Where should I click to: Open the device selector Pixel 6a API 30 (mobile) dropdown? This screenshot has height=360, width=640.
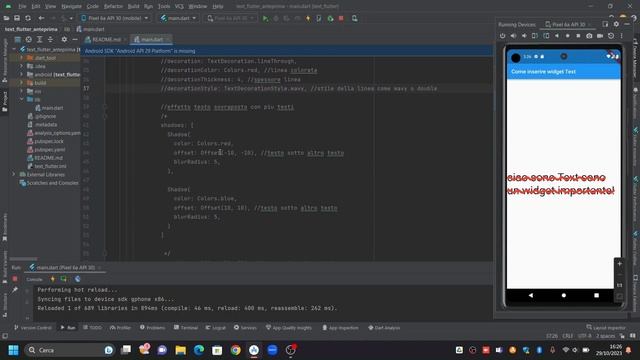115,18
